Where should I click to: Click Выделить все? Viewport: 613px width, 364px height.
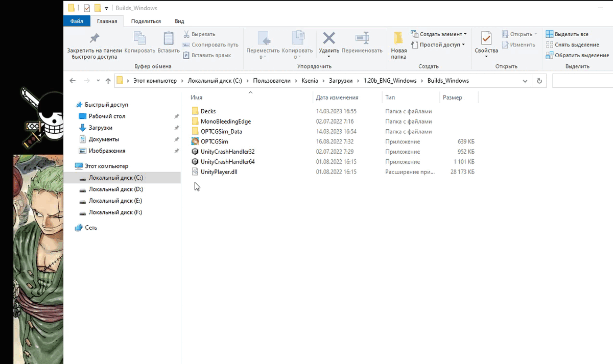tap(567, 34)
